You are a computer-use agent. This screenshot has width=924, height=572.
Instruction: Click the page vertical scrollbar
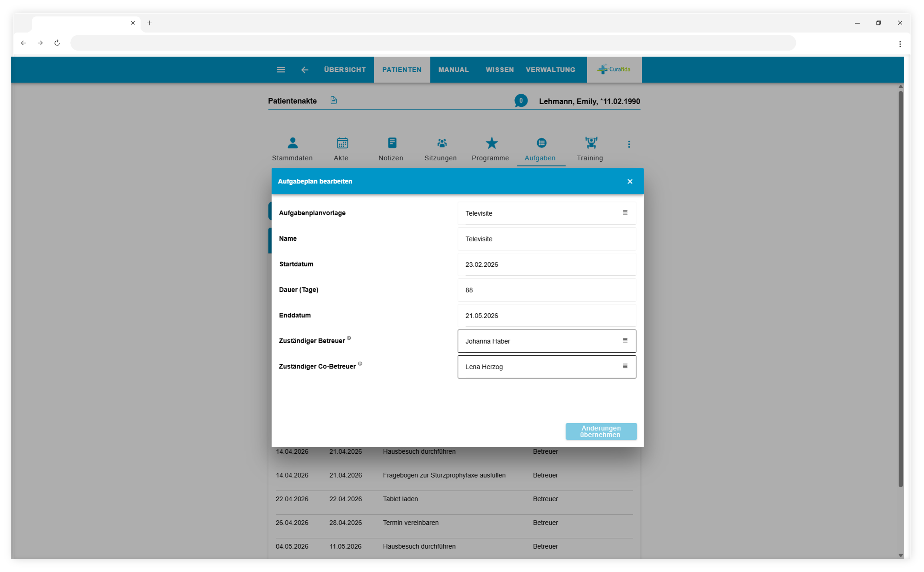(900, 289)
